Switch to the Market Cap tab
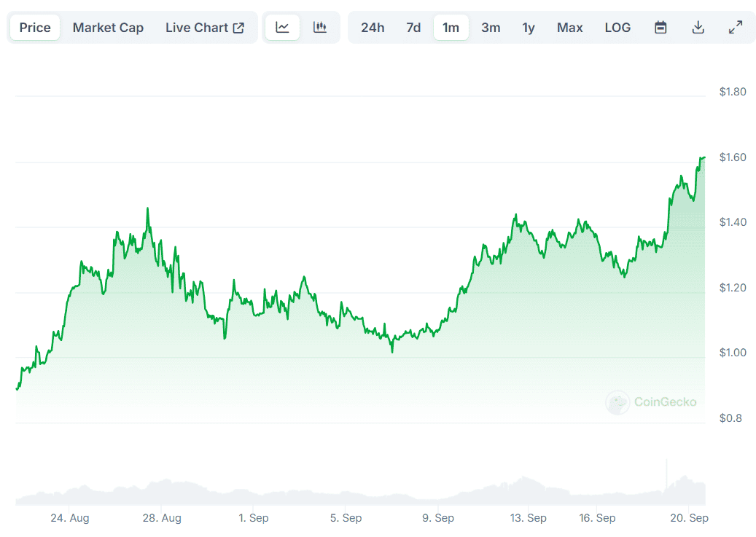Image resolution: width=756 pixels, height=537 pixels. [x=108, y=28]
